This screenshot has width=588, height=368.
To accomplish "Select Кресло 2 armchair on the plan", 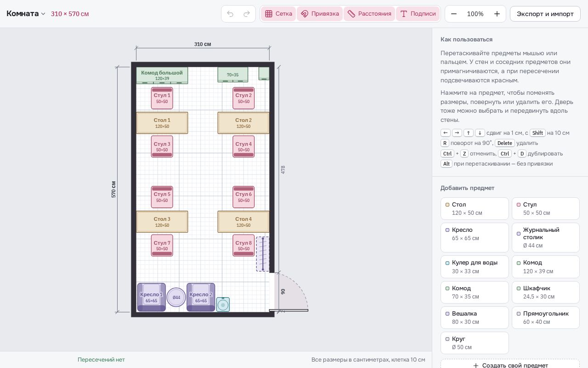I will (x=201, y=297).
